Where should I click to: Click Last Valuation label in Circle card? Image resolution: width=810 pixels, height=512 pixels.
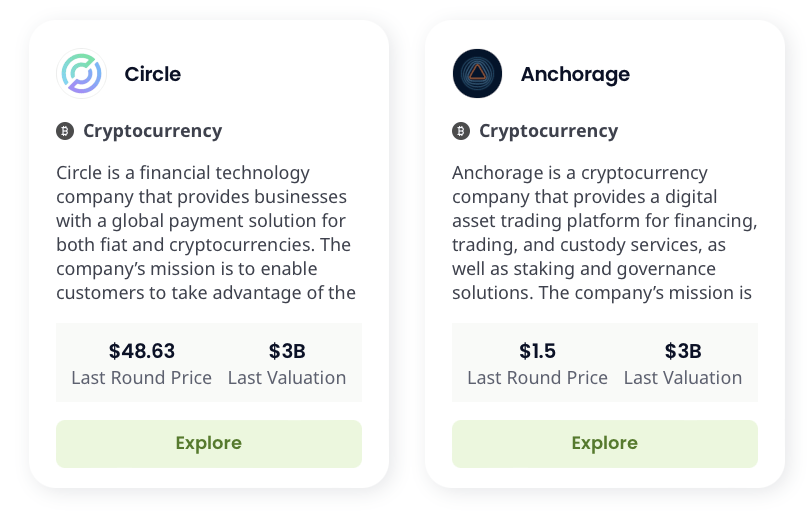click(287, 378)
